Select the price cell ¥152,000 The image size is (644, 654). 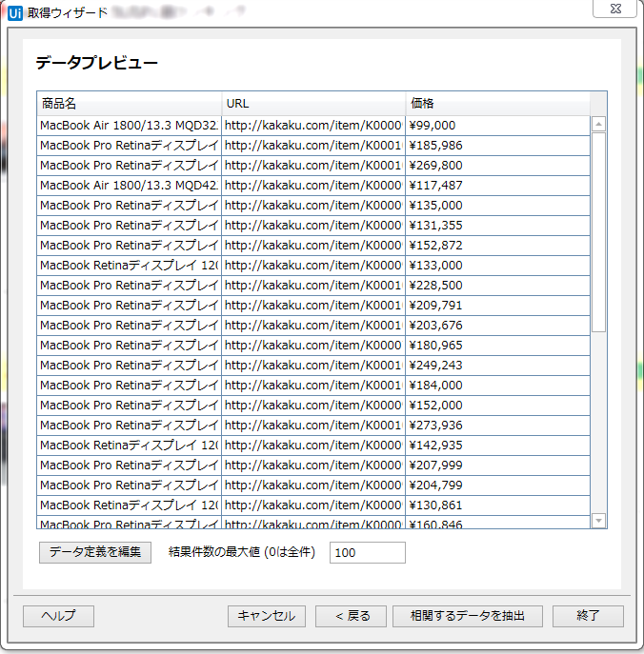point(498,406)
